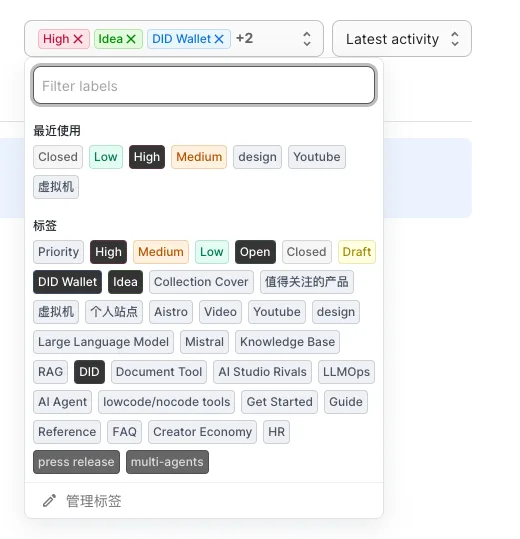520x539 pixels.
Task: Remove the Idea chip via its X icon
Action: tap(131, 39)
